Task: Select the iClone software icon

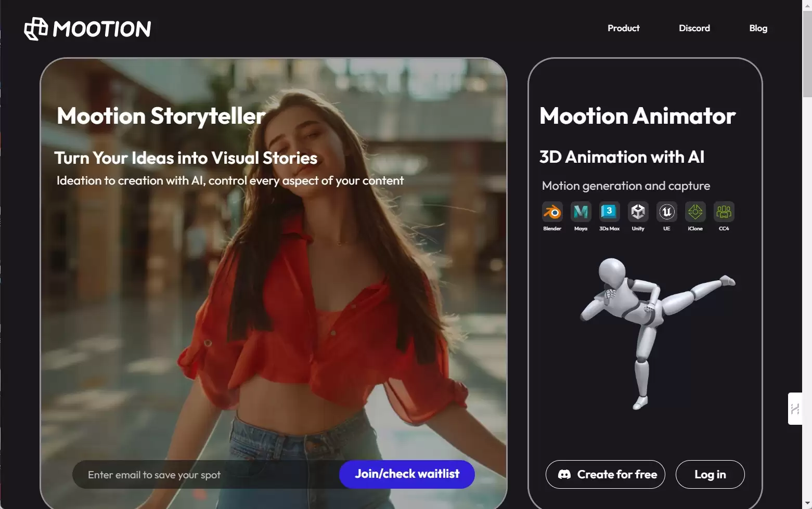Action: [695, 212]
